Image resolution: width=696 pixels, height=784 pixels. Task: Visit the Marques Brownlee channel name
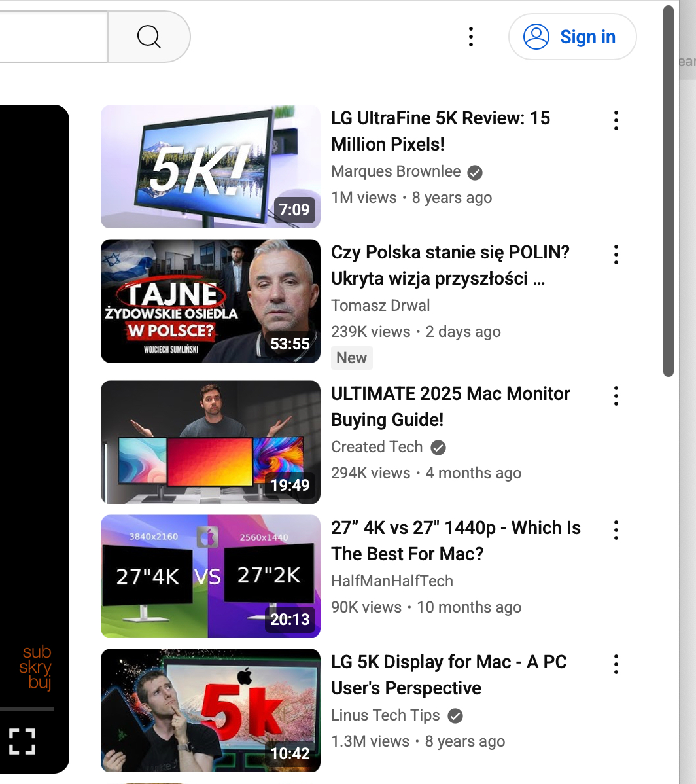click(396, 171)
